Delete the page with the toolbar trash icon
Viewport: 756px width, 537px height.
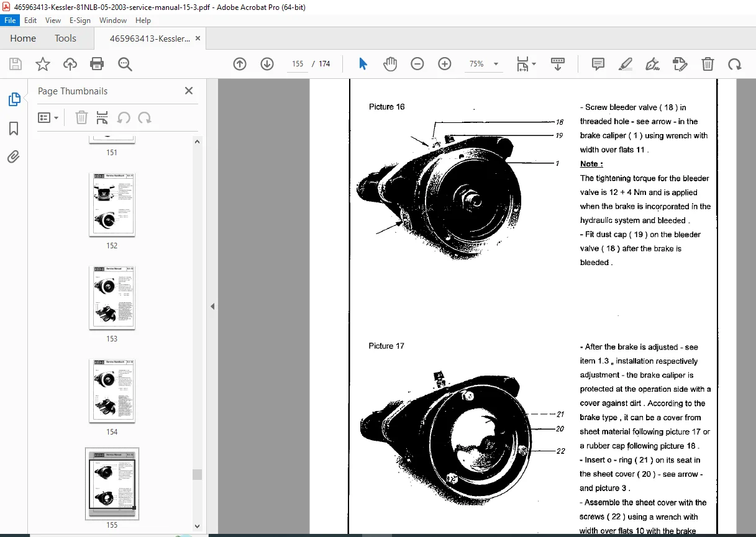tap(708, 64)
